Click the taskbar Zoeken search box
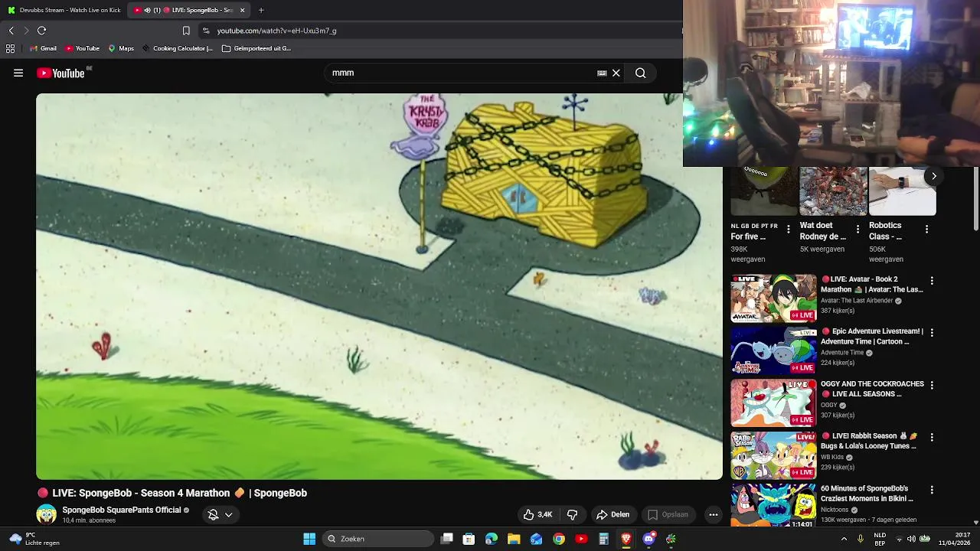Screen dimensions: 980x551 [x=379, y=539]
